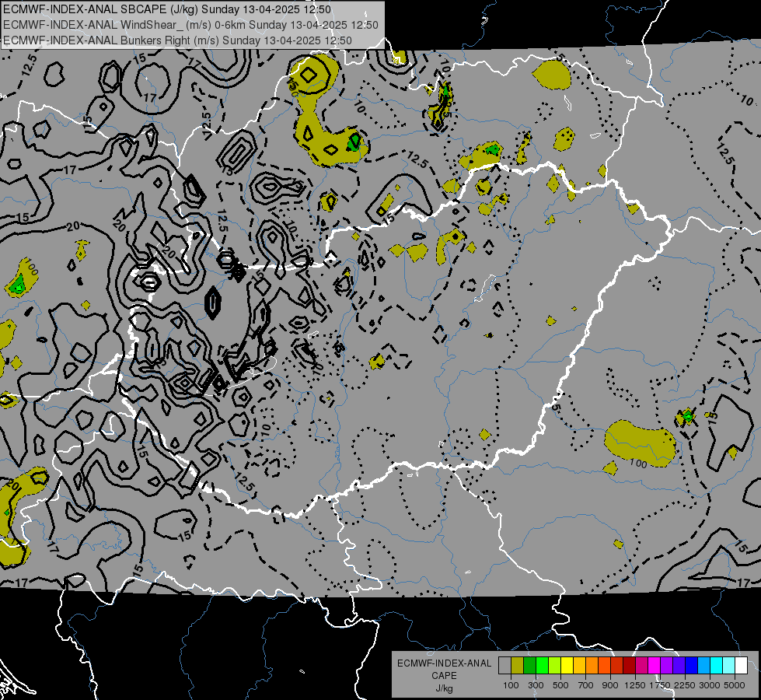Click the CAPE word in the legend
This screenshot has width=761, height=700.
point(444,676)
